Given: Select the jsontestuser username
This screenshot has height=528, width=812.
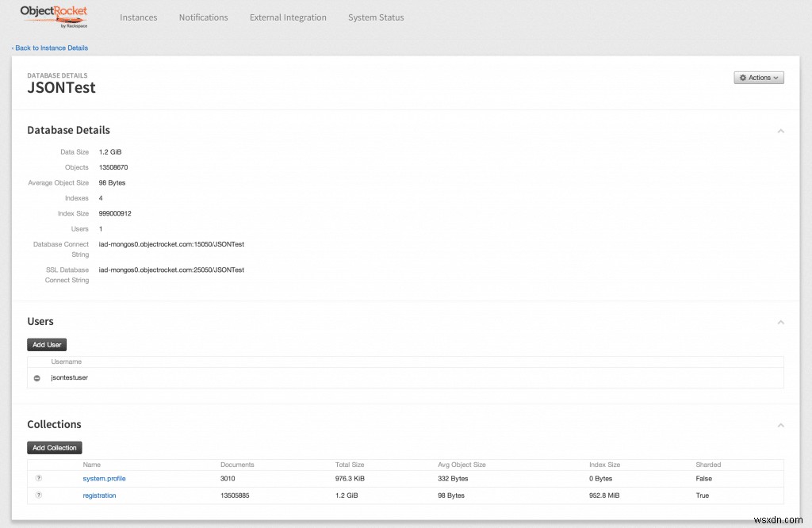Looking at the screenshot, I should (x=70, y=377).
